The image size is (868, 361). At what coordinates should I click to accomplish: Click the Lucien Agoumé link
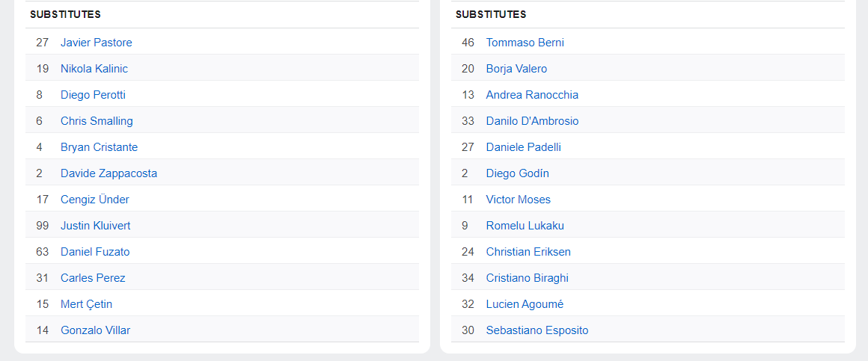(x=525, y=304)
